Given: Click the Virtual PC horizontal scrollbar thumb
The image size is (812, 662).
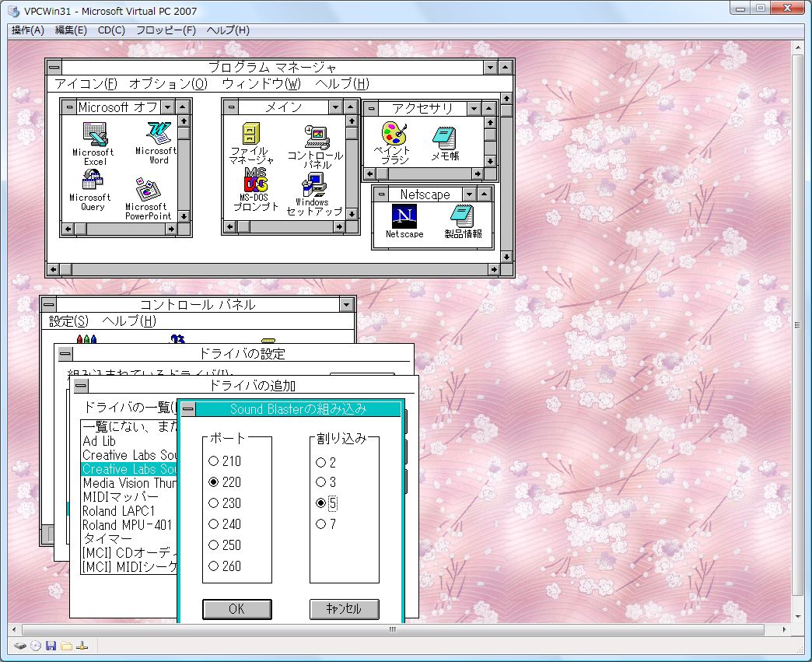Looking at the screenshot, I should (x=393, y=629).
